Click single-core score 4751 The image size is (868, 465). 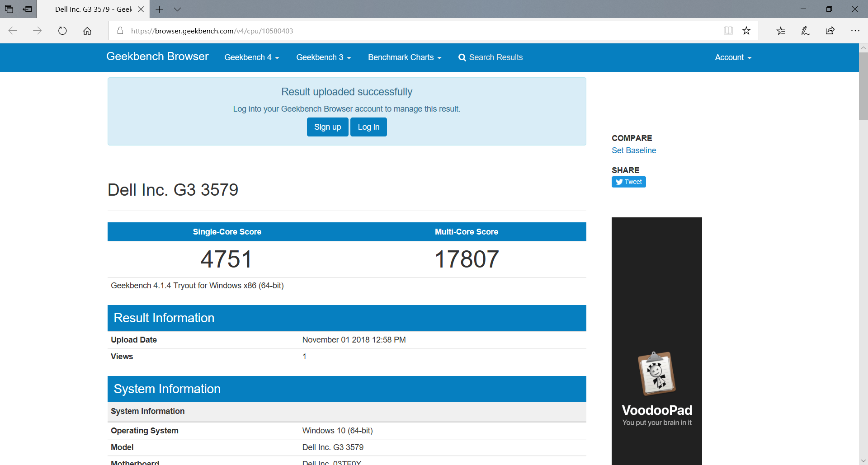[x=226, y=259]
